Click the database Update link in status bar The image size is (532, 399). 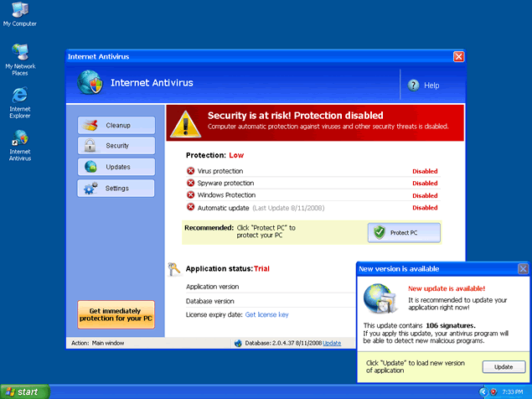coord(332,343)
